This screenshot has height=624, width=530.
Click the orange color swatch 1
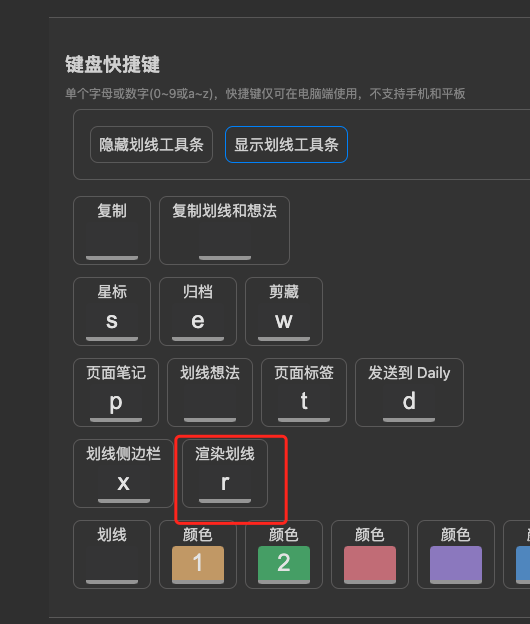click(x=198, y=566)
